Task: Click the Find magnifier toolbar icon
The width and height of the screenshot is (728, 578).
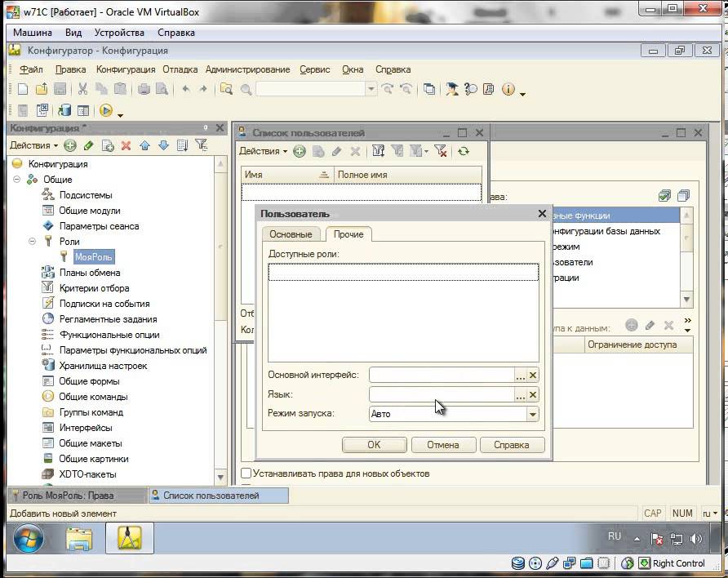Action: coord(246,89)
